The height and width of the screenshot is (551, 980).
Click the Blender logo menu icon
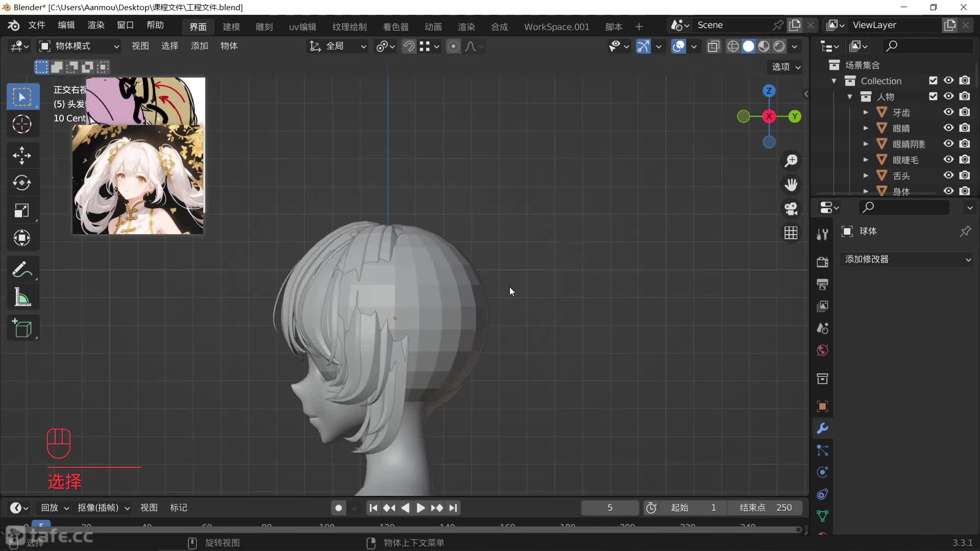pyautogui.click(x=14, y=26)
